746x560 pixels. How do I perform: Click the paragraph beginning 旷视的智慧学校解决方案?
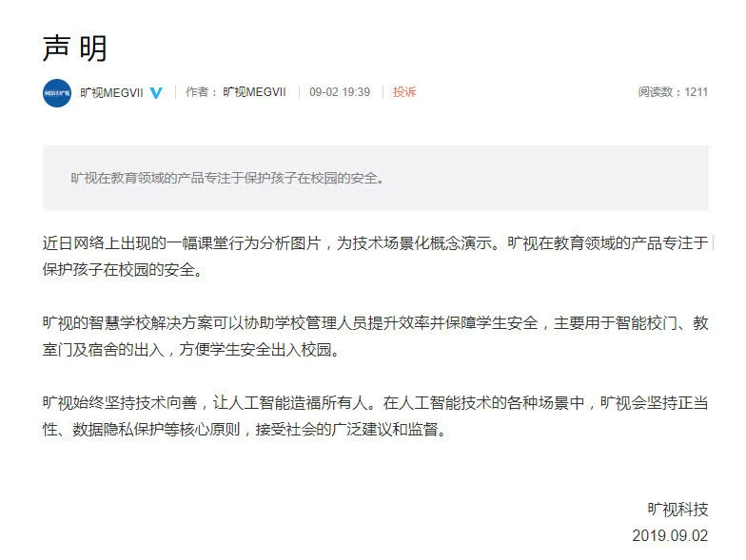[x=375, y=337]
